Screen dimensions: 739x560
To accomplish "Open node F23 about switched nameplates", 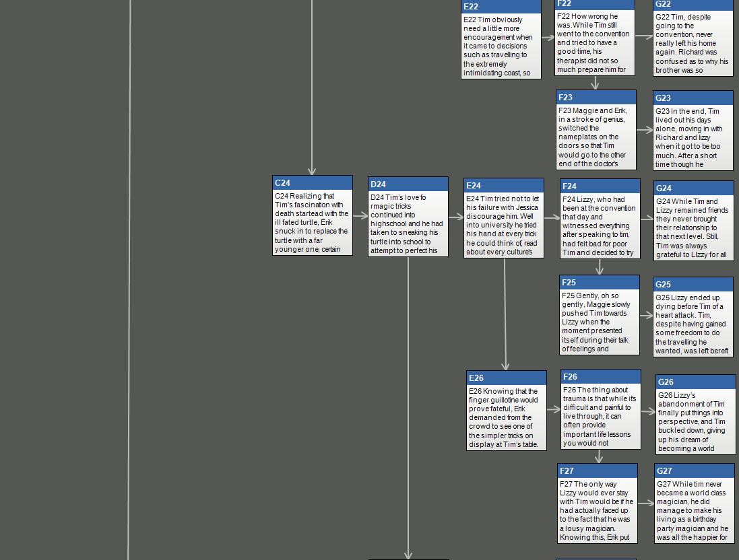I will tap(596, 130).
